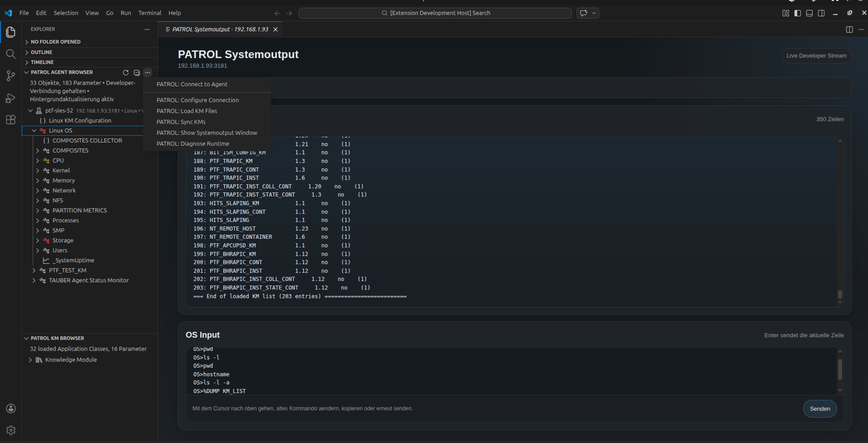
Task: Open the Accounts icon in activity bar
Action: (11, 409)
